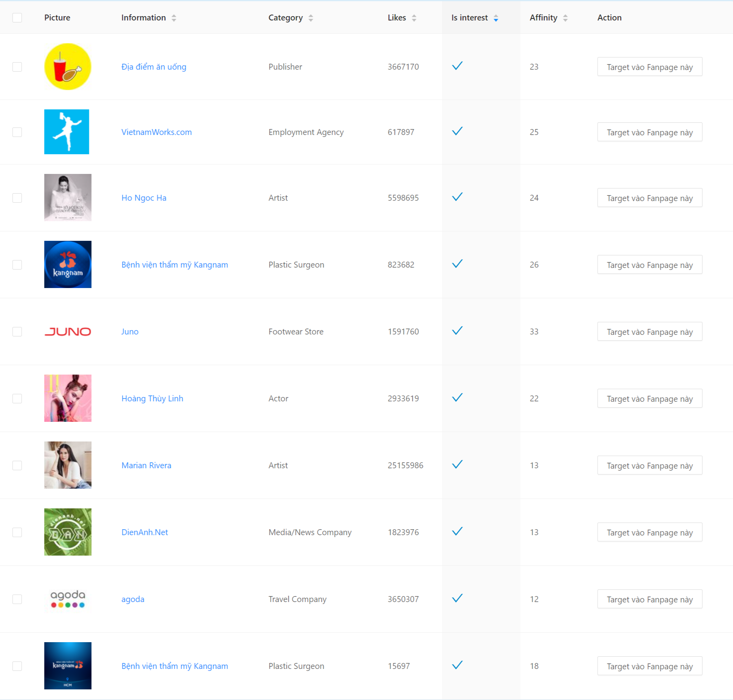
Task: Click the Hoàng Thùy Linh pink photo
Action: tap(68, 398)
